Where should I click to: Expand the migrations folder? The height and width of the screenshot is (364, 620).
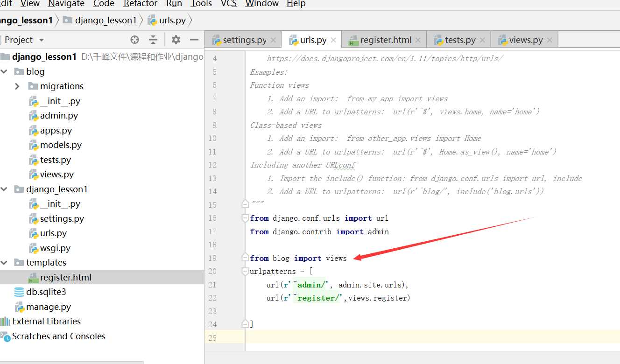17,86
